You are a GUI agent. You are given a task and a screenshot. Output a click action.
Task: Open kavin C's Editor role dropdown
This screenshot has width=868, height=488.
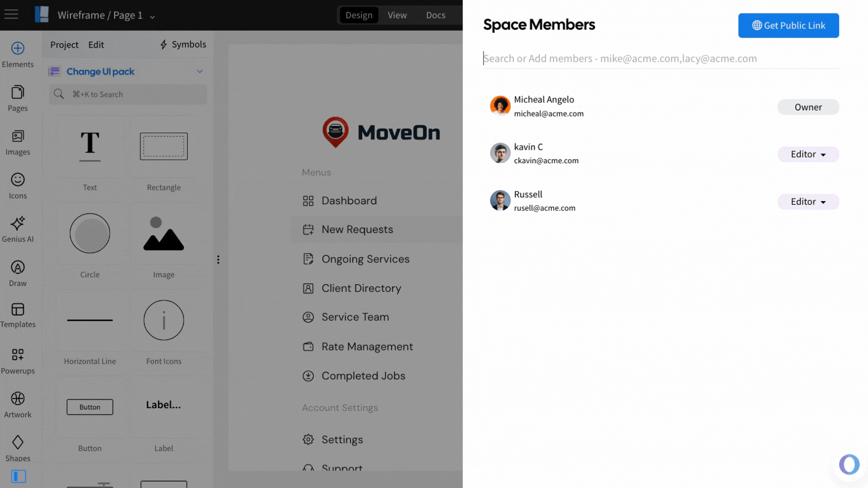point(808,154)
